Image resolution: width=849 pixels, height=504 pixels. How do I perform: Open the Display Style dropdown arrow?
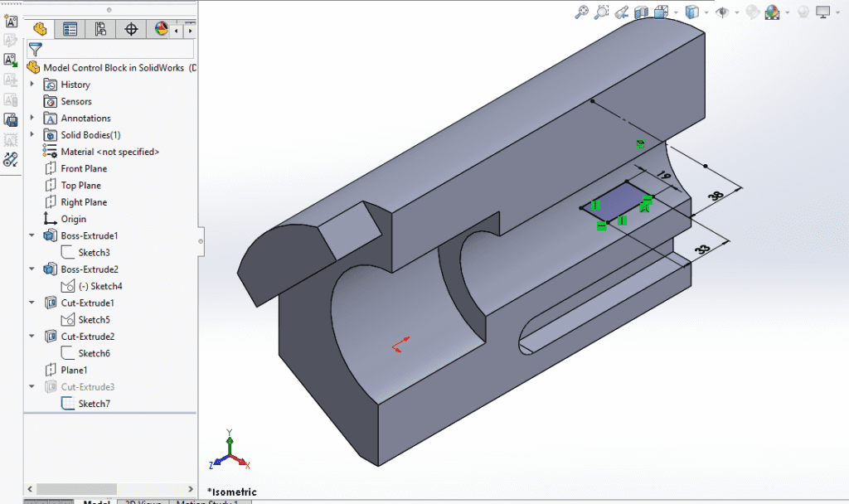tap(706, 12)
